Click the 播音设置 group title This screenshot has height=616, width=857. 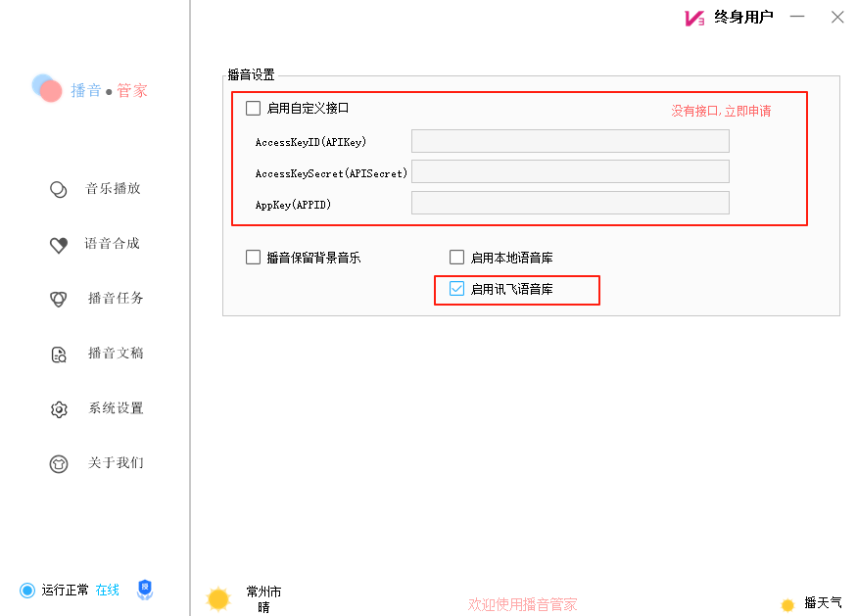pyautogui.click(x=251, y=74)
